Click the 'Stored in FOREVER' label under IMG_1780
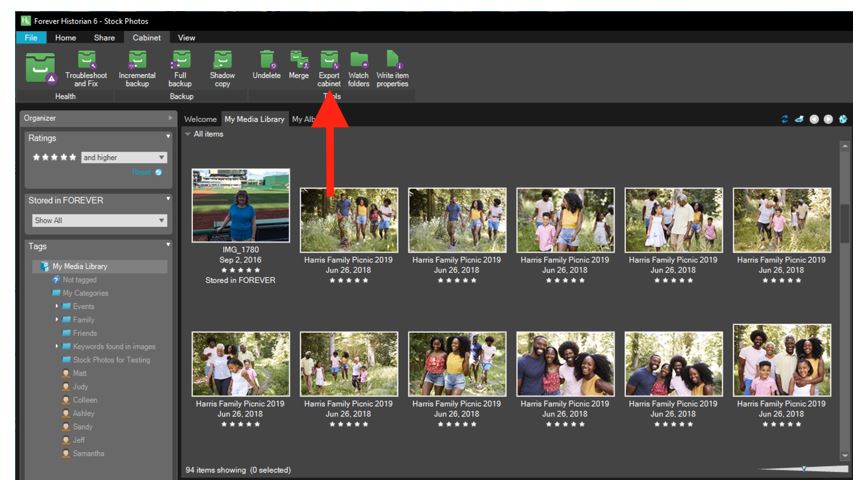The height and width of the screenshot is (491, 868). tap(240, 280)
